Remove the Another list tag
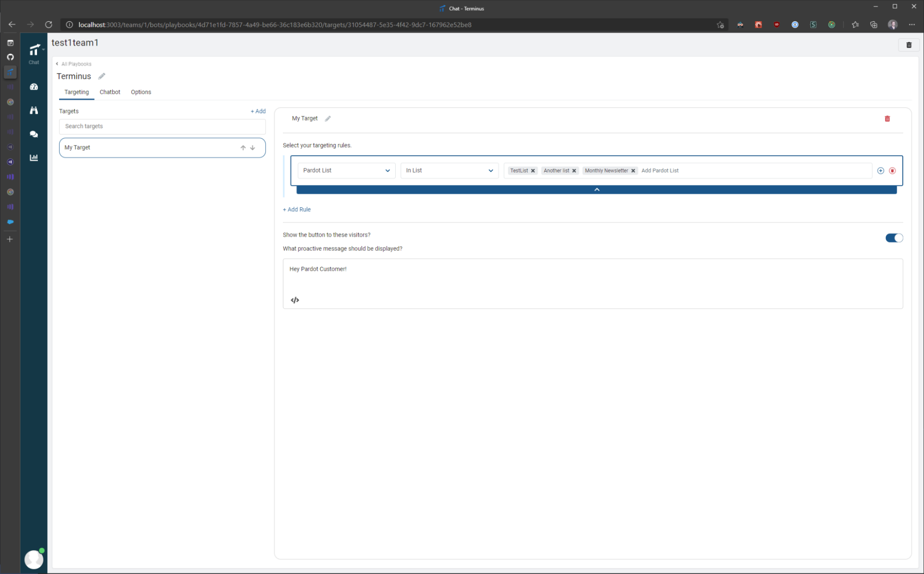This screenshot has width=924, height=574. pos(574,171)
